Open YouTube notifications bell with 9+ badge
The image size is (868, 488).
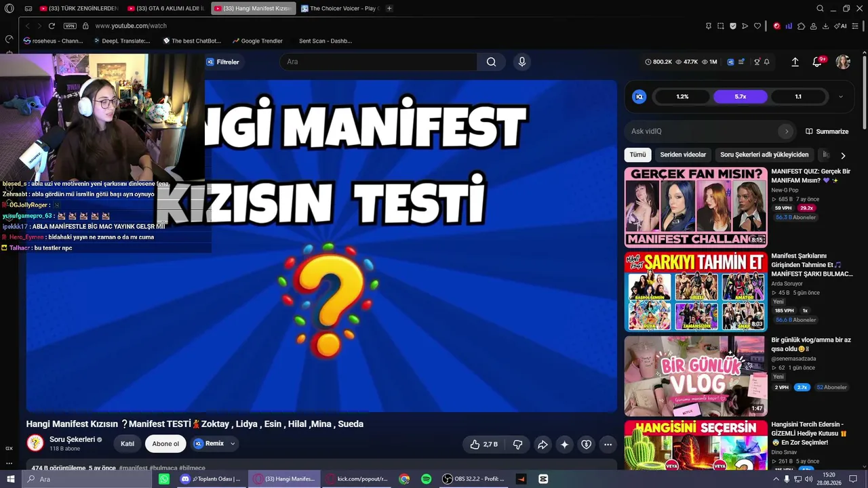click(x=818, y=62)
